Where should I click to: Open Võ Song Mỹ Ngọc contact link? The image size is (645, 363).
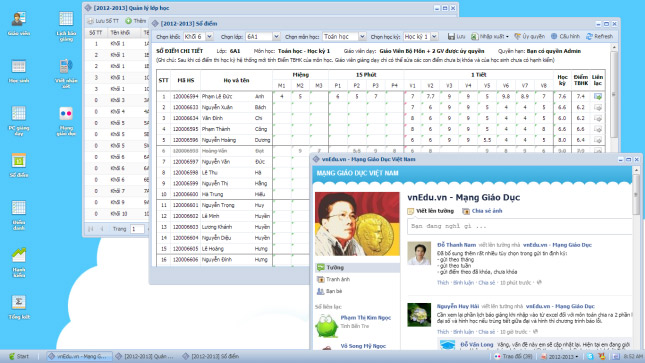pos(363,346)
